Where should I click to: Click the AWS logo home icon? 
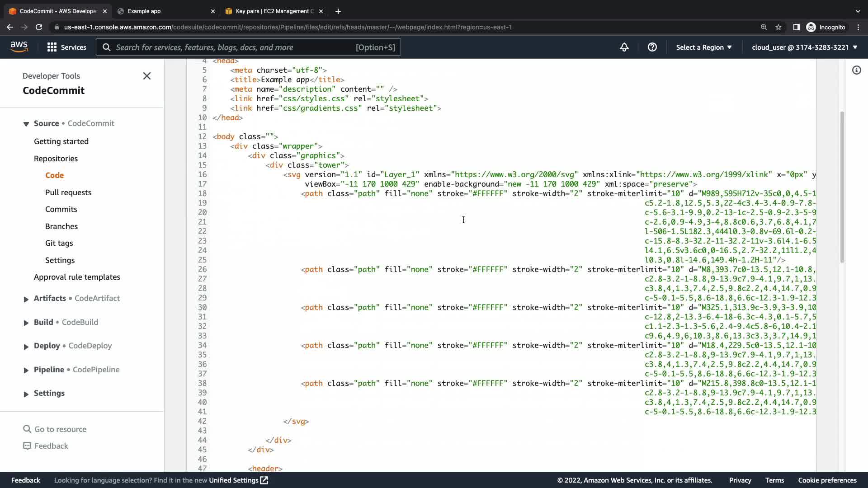[x=19, y=47]
